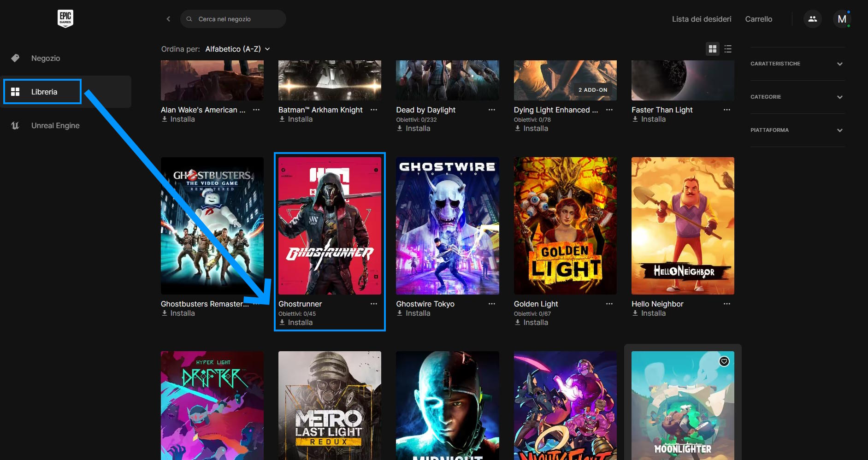Viewport: 868px width, 460px height.
Task: Install Alan Wake's American Nightmare
Action: [x=178, y=119]
